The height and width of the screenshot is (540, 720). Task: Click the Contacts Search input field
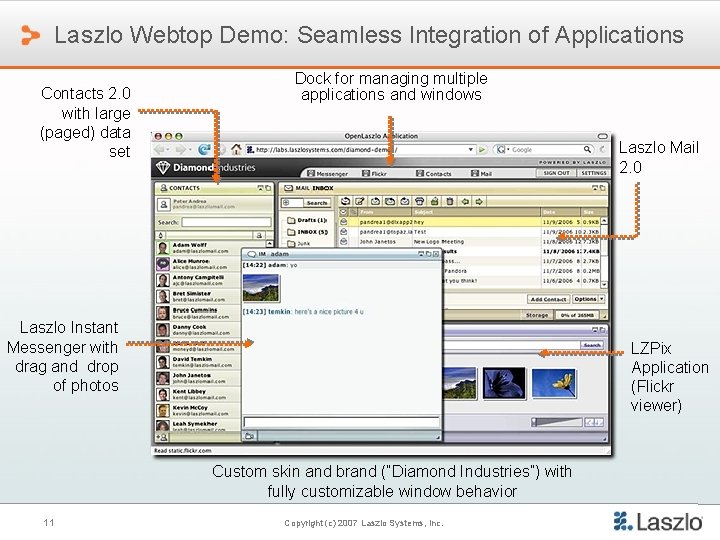226,222
